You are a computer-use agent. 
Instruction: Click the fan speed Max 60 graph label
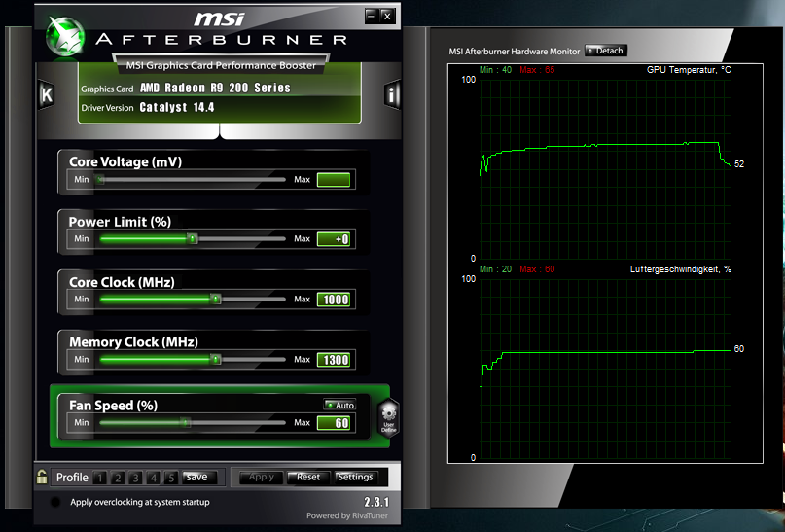(x=537, y=268)
